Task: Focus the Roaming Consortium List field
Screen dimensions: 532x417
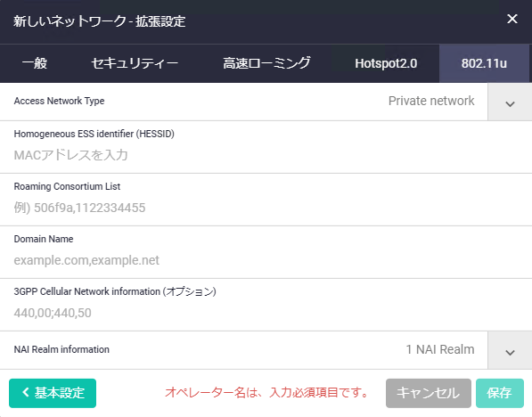Action: click(266, 208)
